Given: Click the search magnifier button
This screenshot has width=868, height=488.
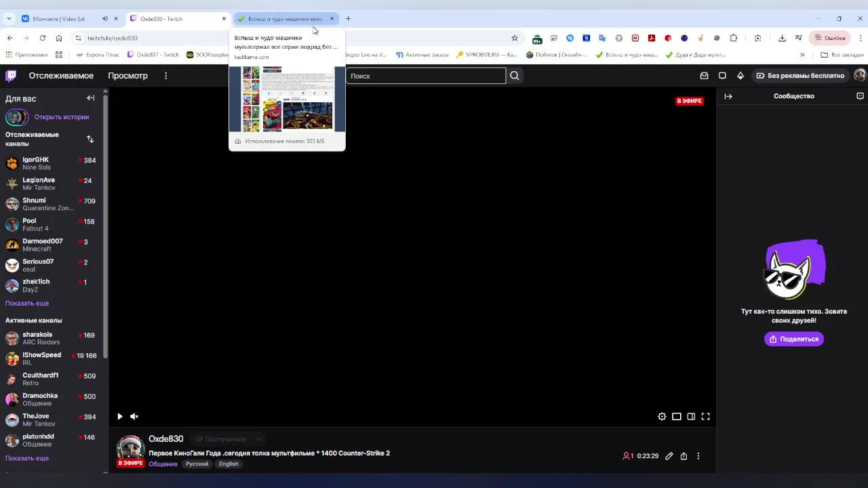Looking at the screenshot, I should click(x=515, y=76).
